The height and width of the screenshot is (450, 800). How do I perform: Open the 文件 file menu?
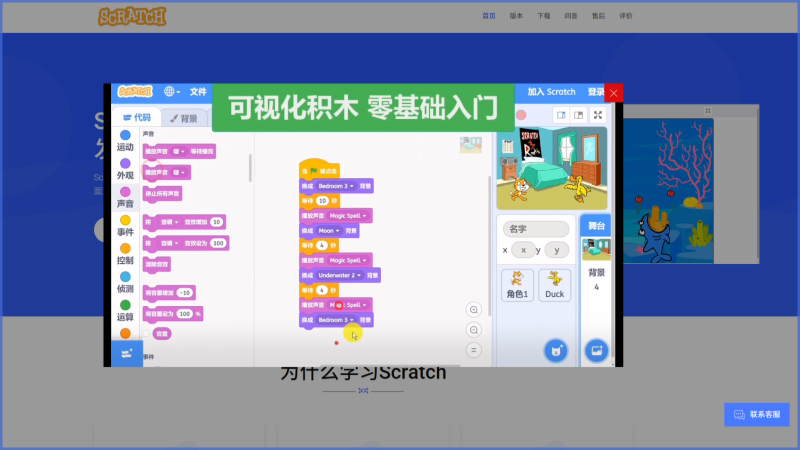[198, 92]
